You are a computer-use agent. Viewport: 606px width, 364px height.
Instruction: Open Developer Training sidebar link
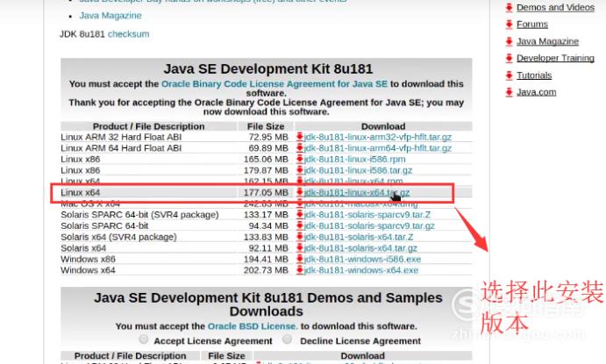tap(555, 58)
